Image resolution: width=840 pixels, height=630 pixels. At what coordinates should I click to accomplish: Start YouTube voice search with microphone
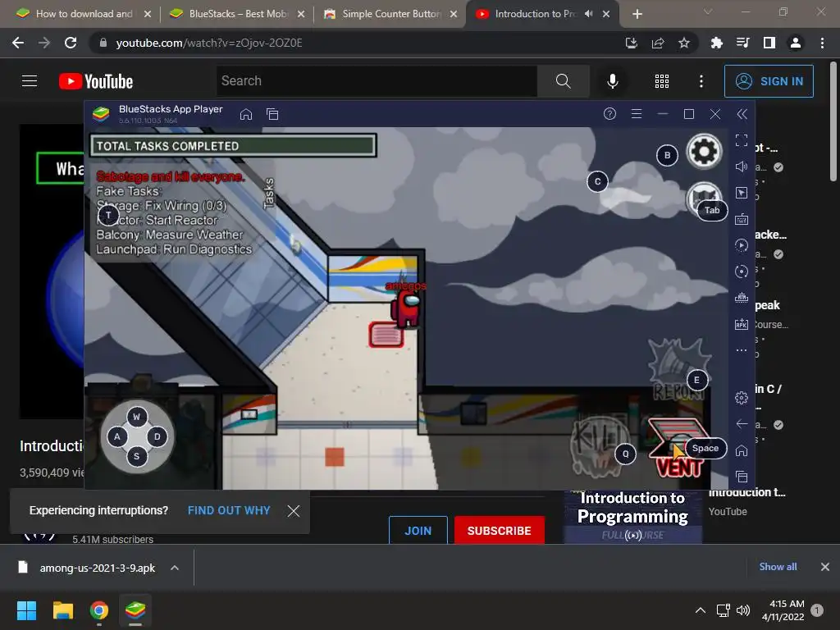[x=612, y=81]
